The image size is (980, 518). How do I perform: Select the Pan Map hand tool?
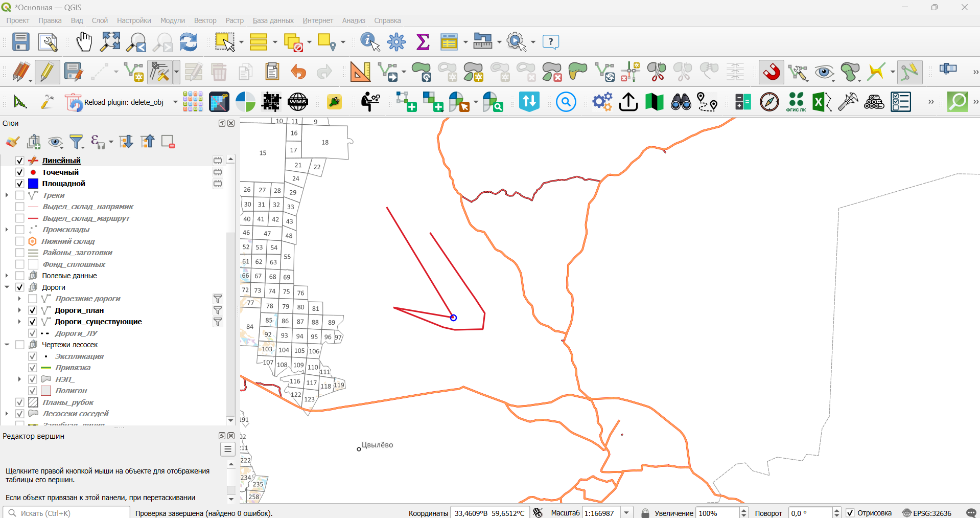pos(84,42)
